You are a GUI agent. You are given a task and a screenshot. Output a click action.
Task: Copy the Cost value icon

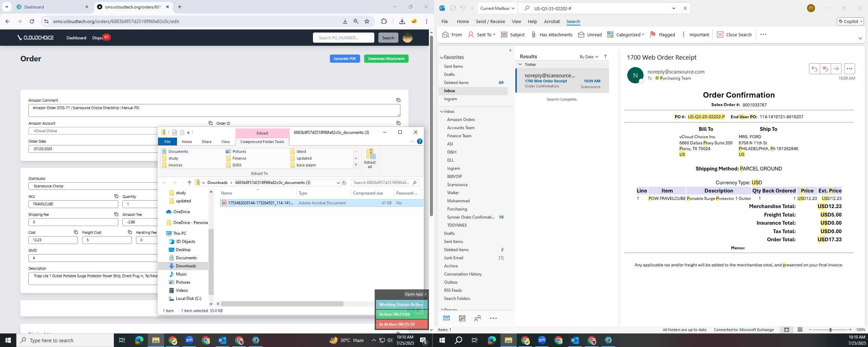click(x=76, y=232)
